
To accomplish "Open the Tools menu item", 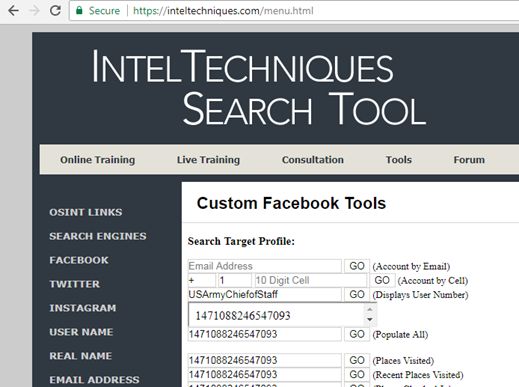I will (x=399, y=160).
